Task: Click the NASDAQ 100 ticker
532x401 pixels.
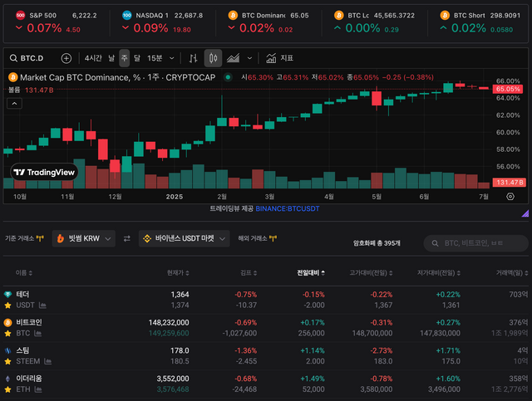Action: pyautogui.click(x=163, y=22)
